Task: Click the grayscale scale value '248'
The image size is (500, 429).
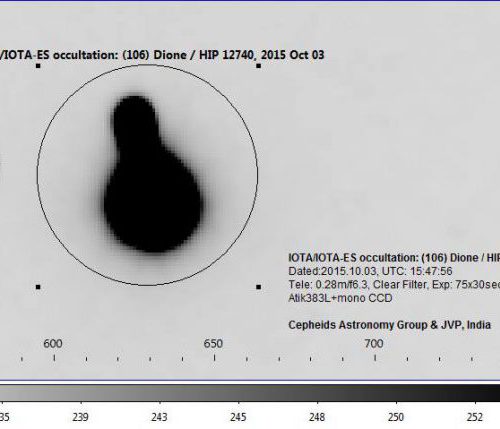Action: tap(317, 417)
